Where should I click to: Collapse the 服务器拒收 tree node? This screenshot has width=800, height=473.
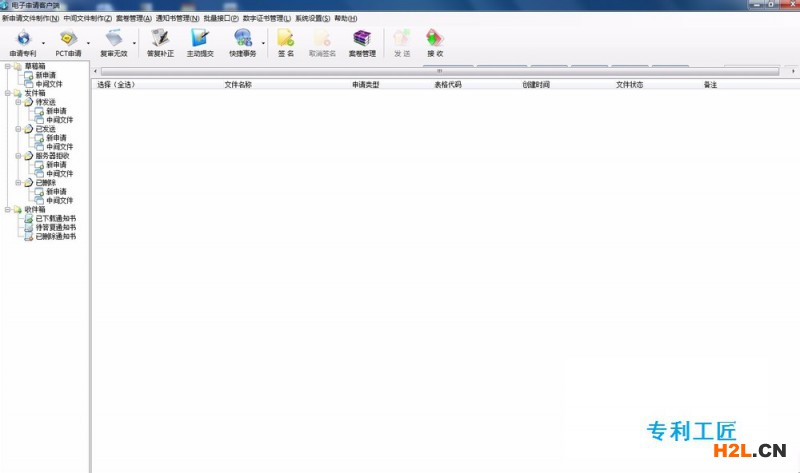click(18, 156)
